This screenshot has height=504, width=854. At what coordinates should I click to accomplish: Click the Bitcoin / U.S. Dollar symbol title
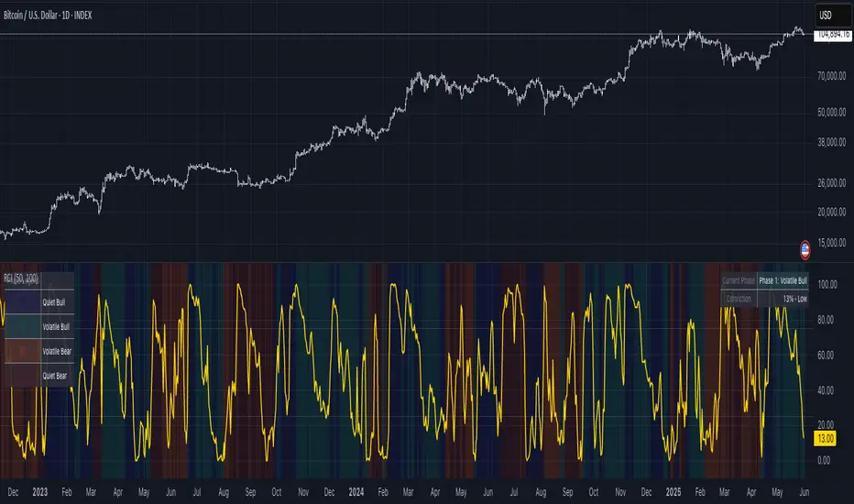click(x=48, y=16)
